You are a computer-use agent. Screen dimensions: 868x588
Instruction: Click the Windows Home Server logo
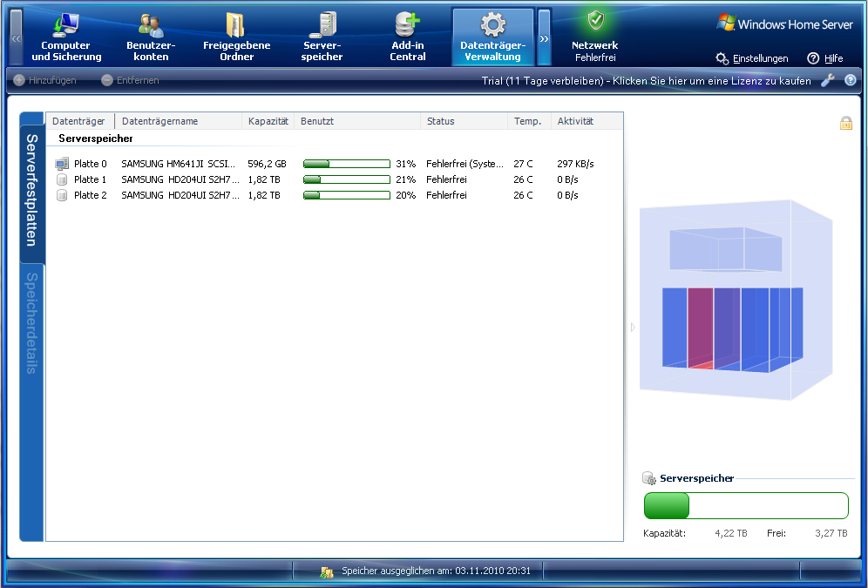[784, 24]
